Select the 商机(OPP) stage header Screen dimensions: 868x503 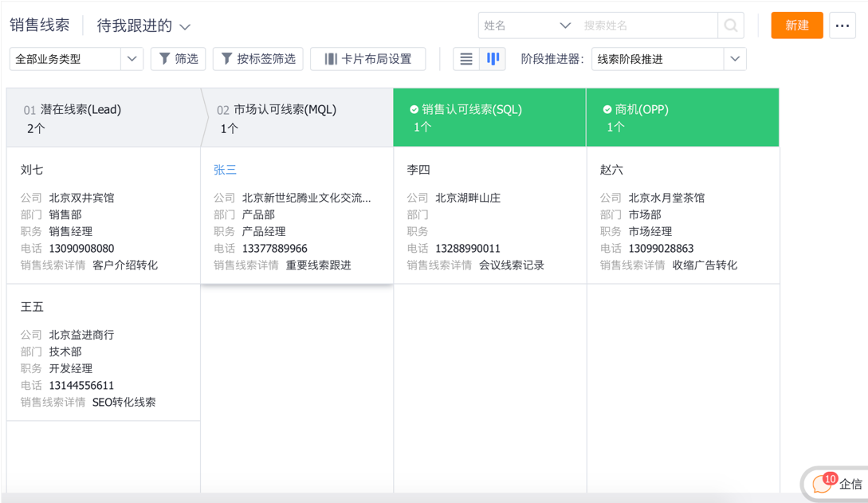(x=682, y=118)
